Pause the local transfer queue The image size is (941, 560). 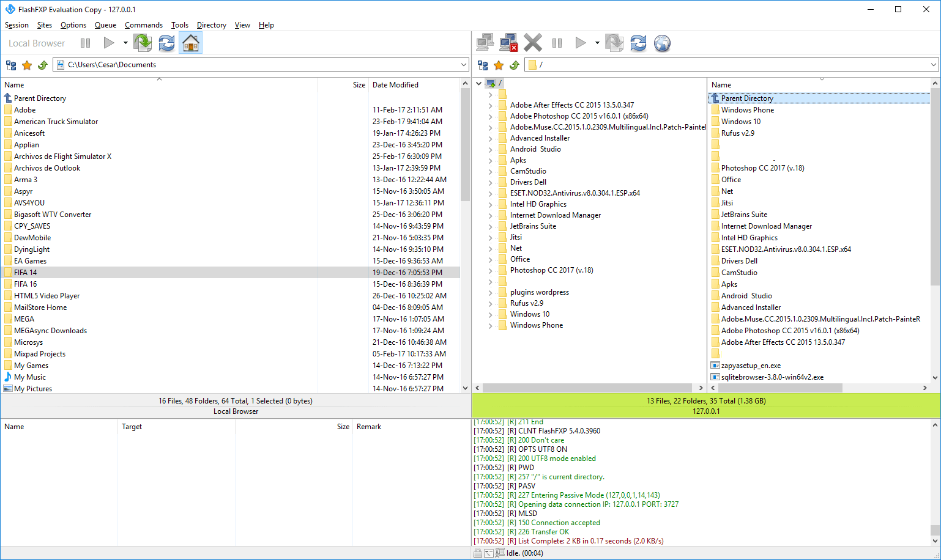[x=85, y=42]
